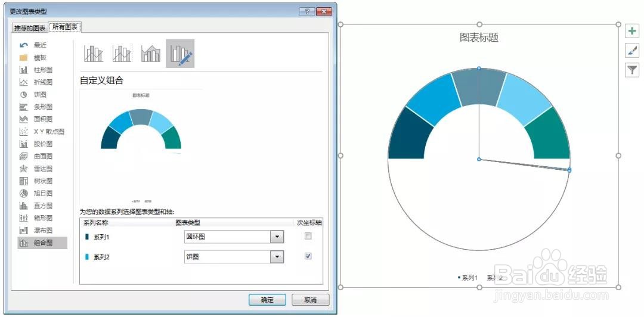Choose the Column chart (柱形图) category
This screenshot has height=317, width=644.
(x=37, y=70)
